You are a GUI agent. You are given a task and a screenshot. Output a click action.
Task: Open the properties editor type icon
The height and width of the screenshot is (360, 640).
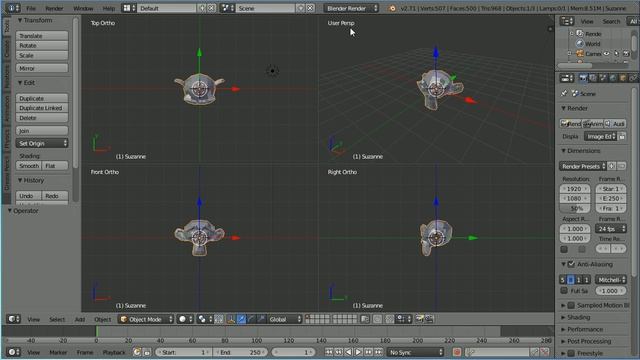(x=567, y=78)
